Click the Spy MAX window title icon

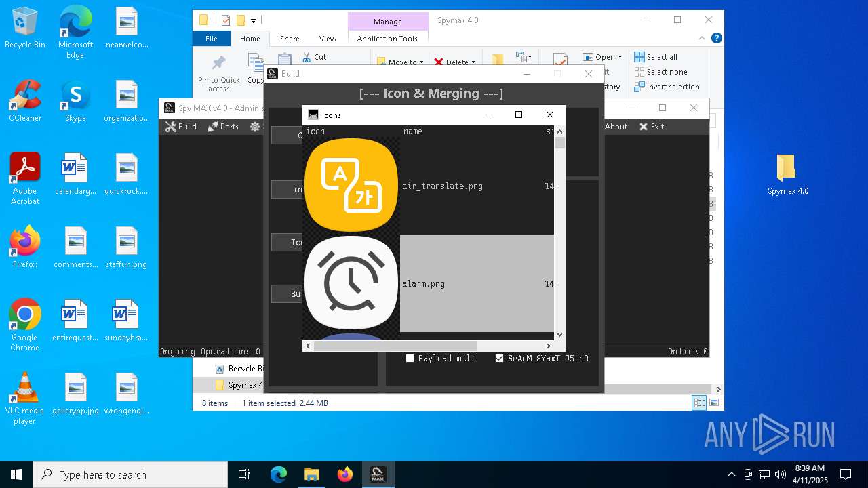(x=169, y=108)
